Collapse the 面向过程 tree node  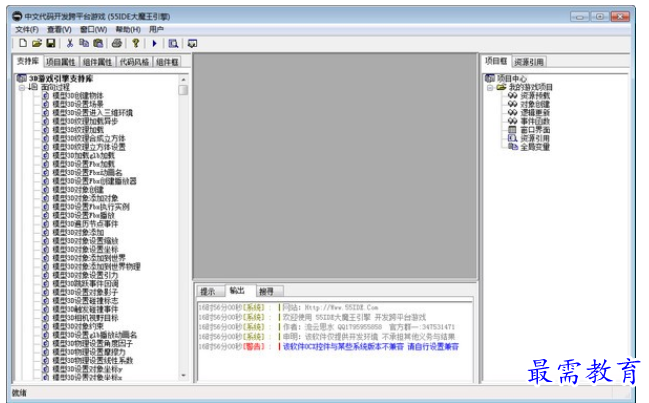click(22, 87)
